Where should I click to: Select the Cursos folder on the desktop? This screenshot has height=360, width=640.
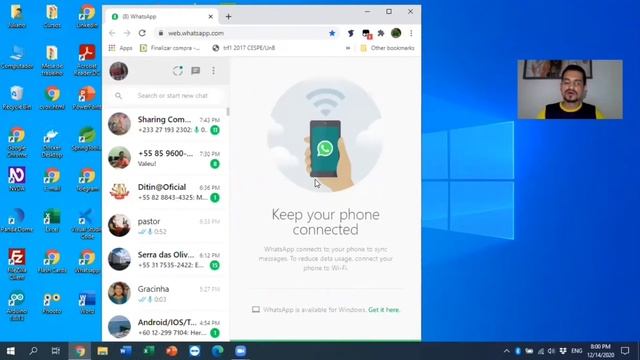click(52, 16)
